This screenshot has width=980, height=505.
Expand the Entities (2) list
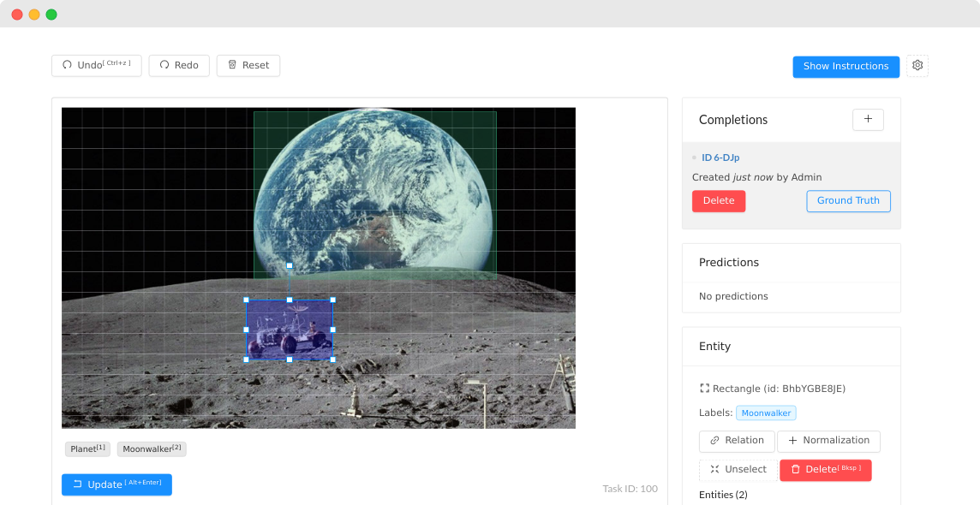(723, 495)
